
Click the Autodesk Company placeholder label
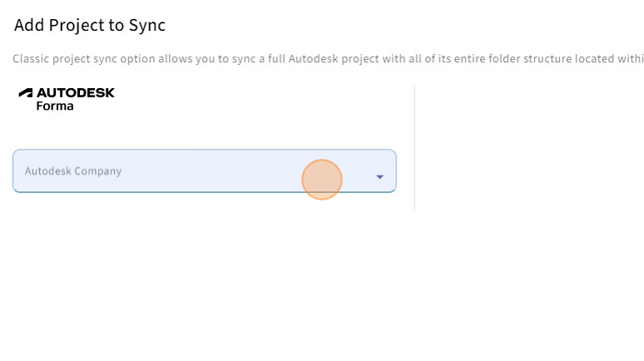click(73, 171)
